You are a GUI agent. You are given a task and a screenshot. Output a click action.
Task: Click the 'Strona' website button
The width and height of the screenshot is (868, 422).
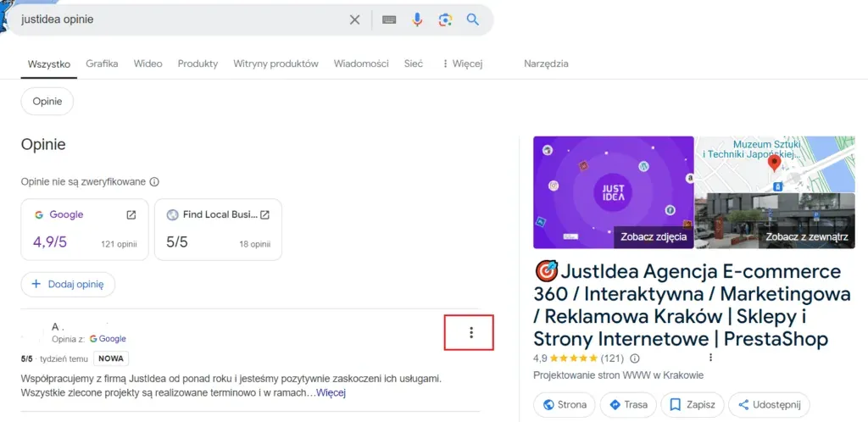565,405
